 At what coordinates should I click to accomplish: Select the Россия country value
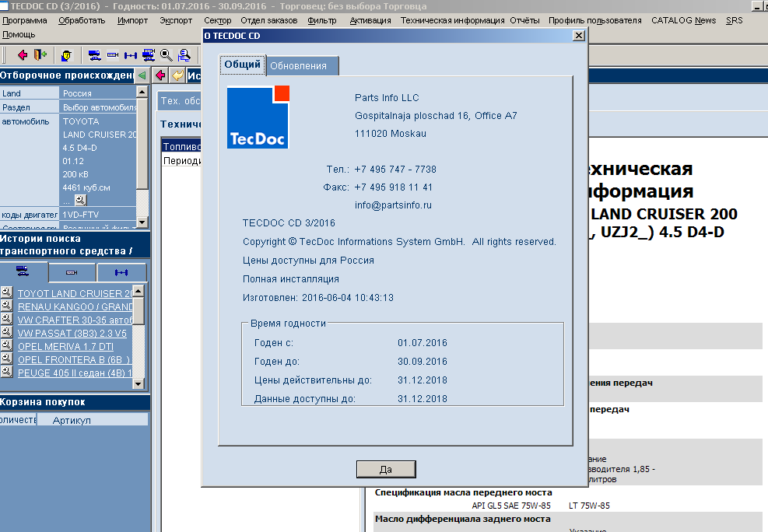click(98, 93)
